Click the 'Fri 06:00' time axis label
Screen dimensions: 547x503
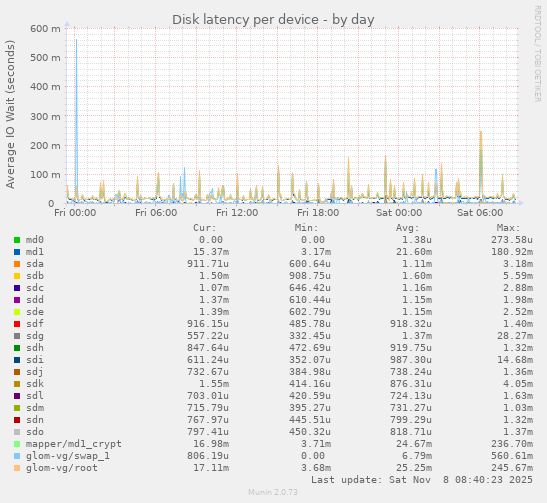[156, 212]
